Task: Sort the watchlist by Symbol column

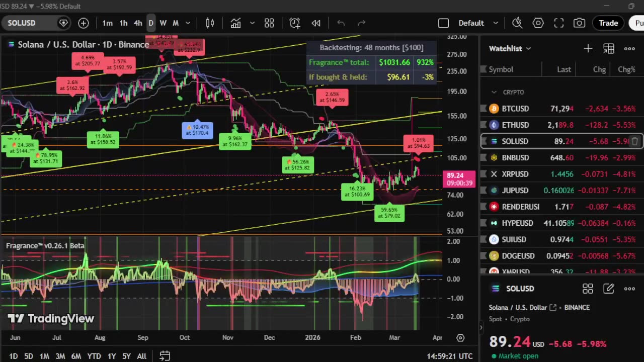Action: pyautogui.click(x=501, y=69)
